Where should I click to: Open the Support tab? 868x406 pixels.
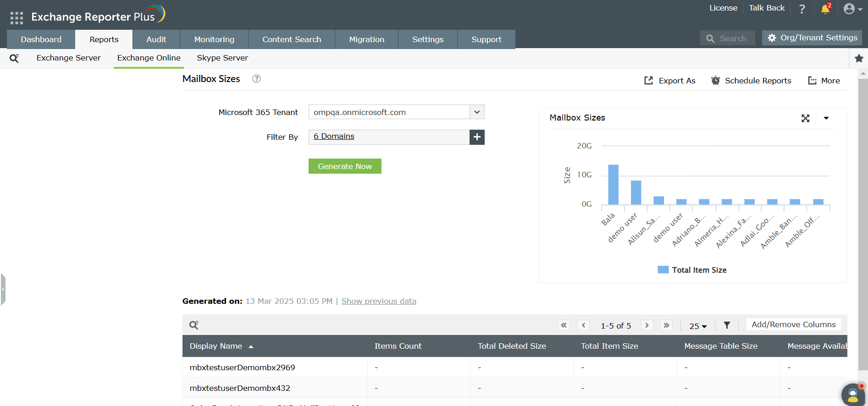pyautogui.click(x=487, y=39)
